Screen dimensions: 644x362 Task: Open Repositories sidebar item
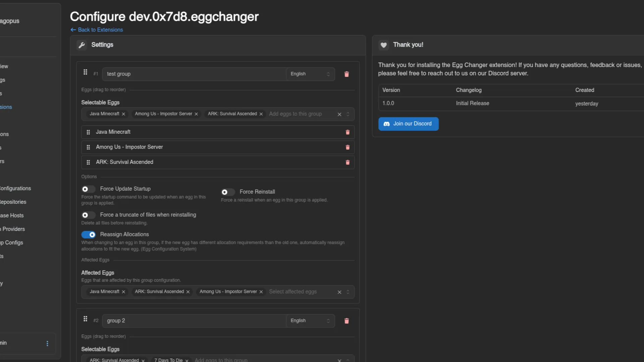click(x=13, y=202)
